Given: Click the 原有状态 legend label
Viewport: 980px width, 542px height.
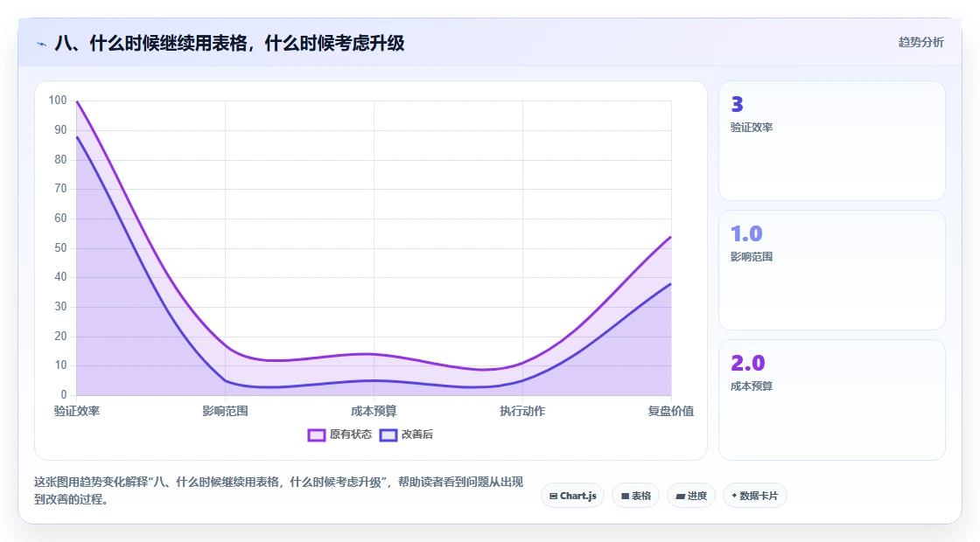Looking at the screenshot, I should (x=351, y=434).
